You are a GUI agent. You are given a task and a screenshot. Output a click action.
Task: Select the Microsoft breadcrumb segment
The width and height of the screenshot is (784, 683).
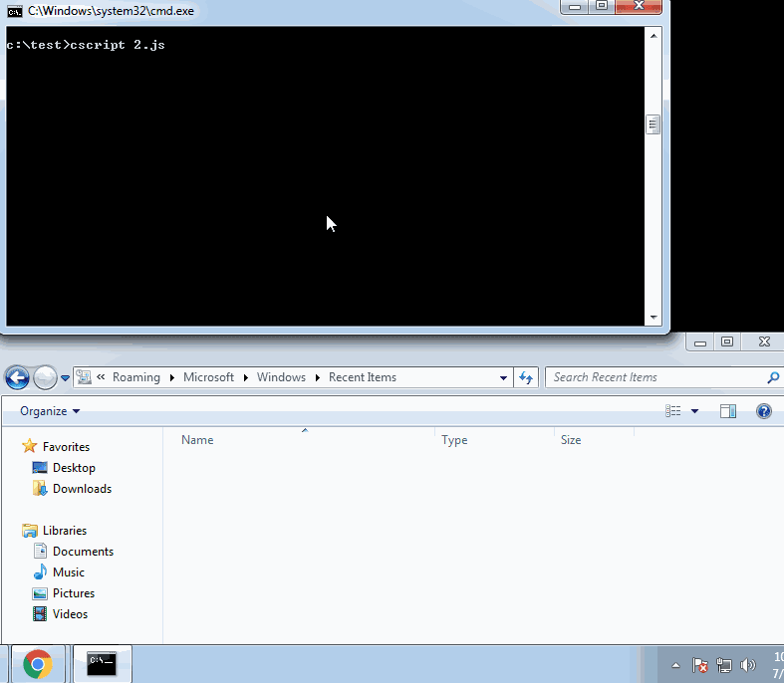click(208, 377)
